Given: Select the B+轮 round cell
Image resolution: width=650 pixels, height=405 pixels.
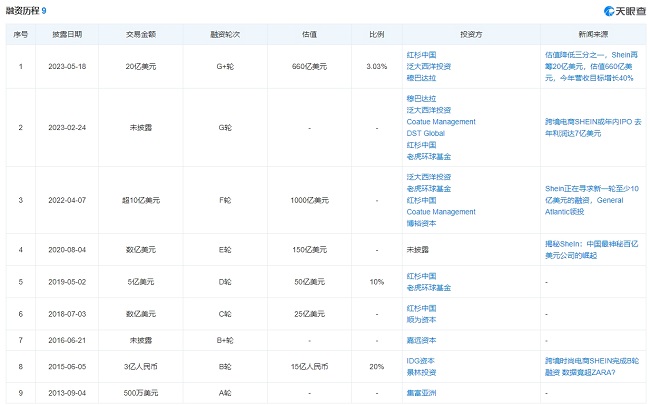Looking at the screenshot, I should coord(225,340).
